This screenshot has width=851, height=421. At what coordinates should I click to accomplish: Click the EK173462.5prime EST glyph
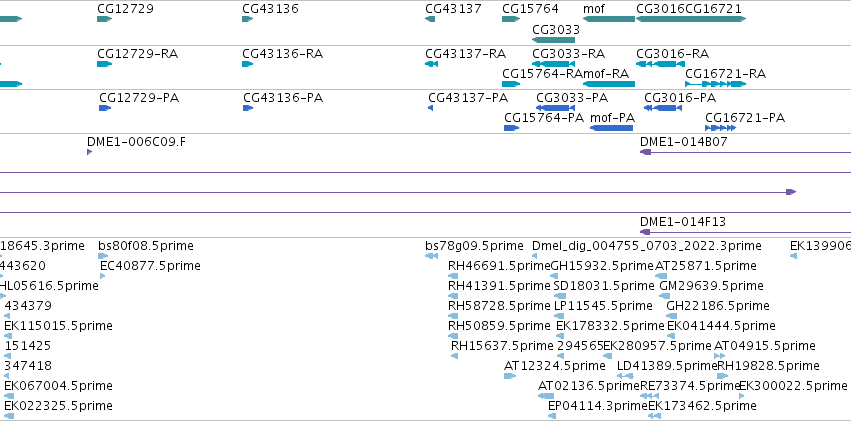(655, 416)
